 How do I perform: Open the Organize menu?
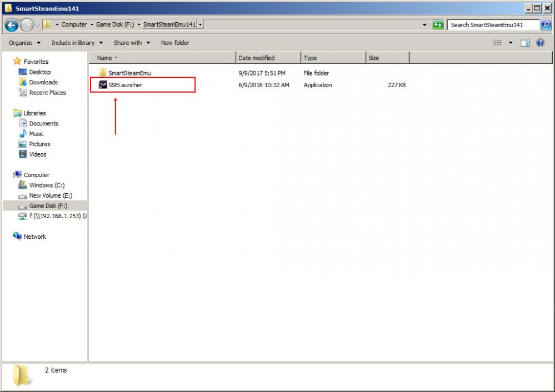click(24, 43)
